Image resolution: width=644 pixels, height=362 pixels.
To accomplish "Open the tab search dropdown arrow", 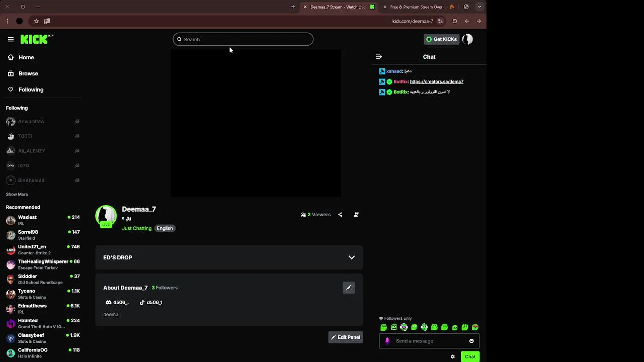I will (479, 7).
